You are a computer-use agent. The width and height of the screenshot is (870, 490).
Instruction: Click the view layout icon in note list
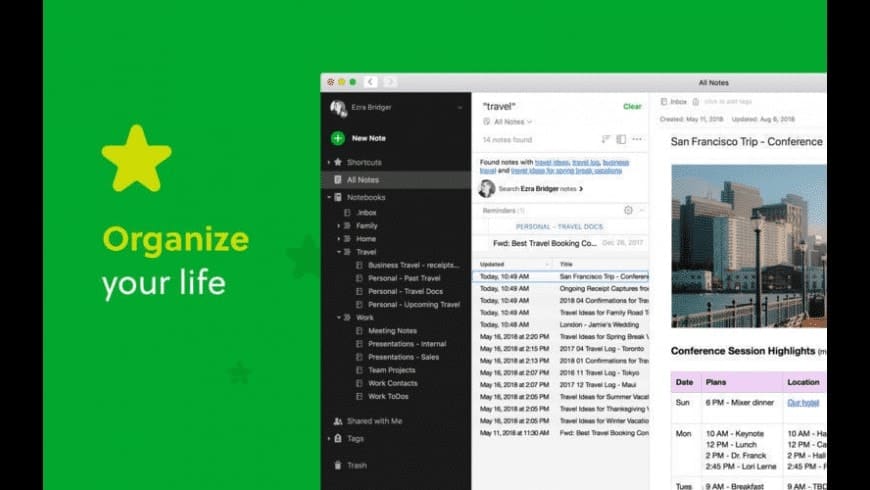(621, 139)
